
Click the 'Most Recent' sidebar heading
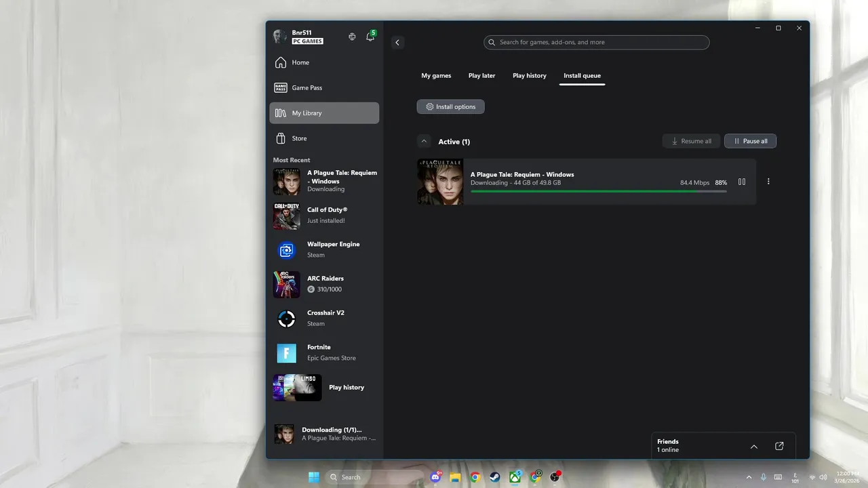292,160
